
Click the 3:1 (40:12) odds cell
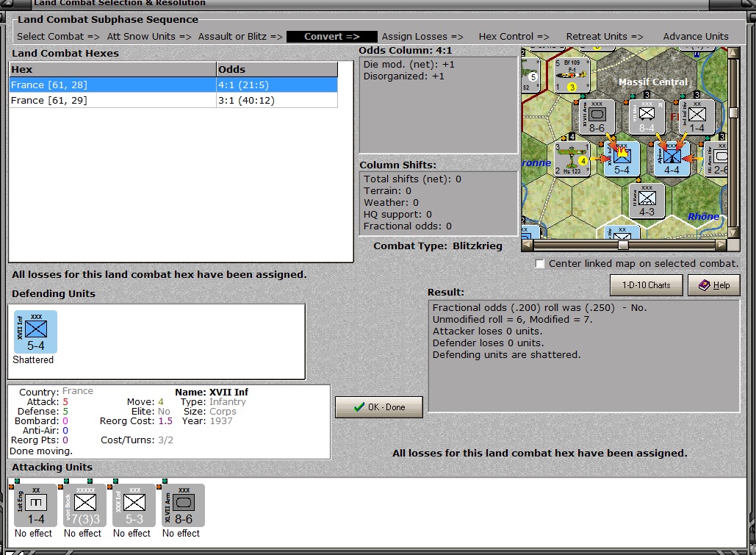point(277,101)
